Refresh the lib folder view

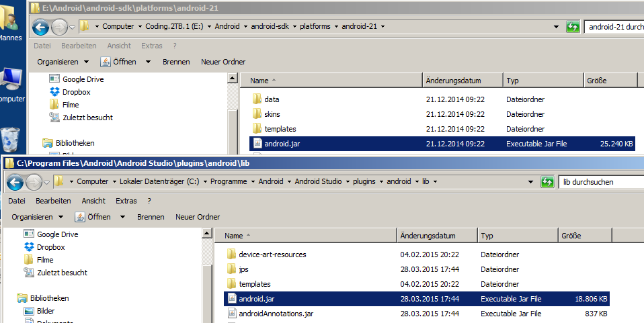coord(547,182)
